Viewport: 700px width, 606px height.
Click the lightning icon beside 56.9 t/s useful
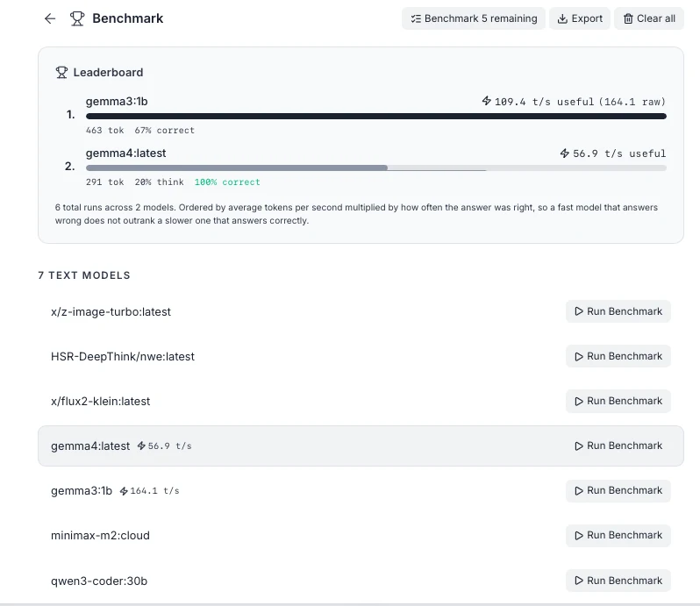[x=565, y=153]
